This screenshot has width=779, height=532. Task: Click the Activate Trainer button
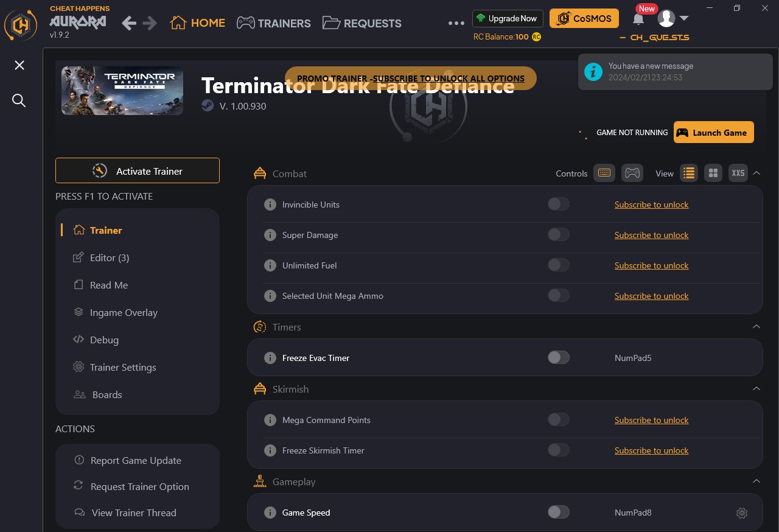click(x=138, y=171)
